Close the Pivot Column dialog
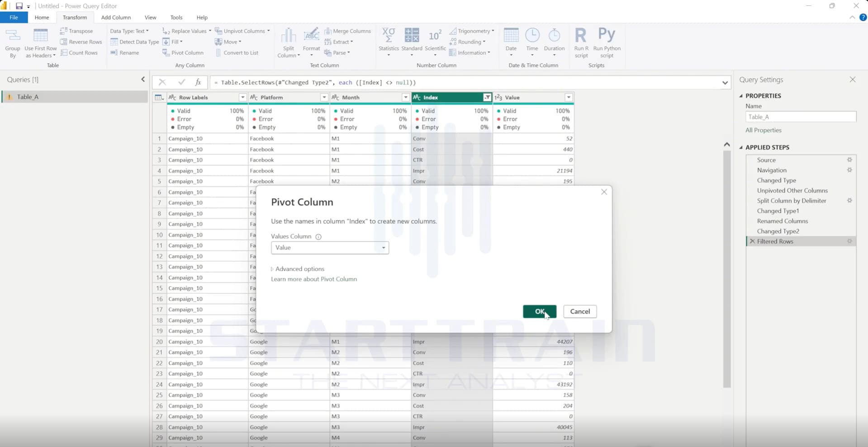868x447 pixels. (x=604, y=192)
